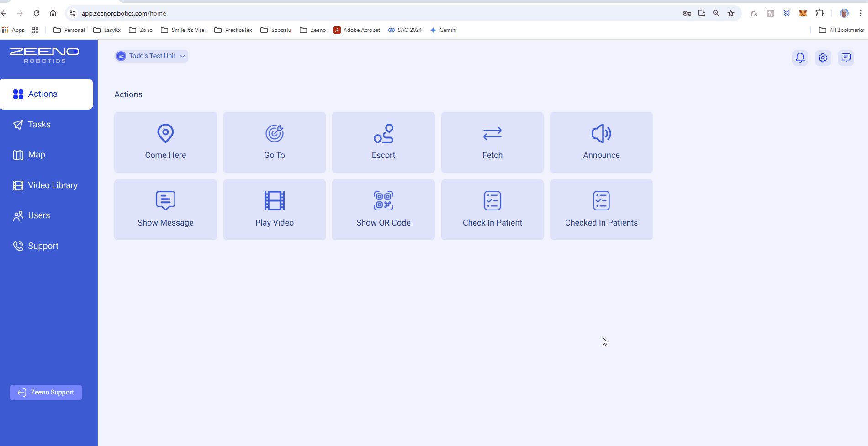Open Video Library from sidebar

[53, 185]
